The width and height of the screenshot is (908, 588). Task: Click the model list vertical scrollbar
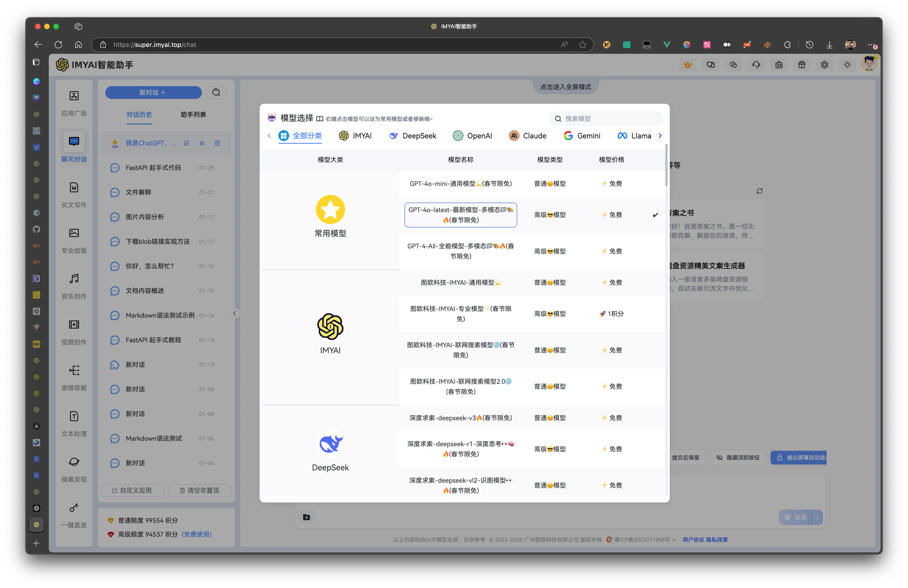pyautogui.click(x=666, y=165)
